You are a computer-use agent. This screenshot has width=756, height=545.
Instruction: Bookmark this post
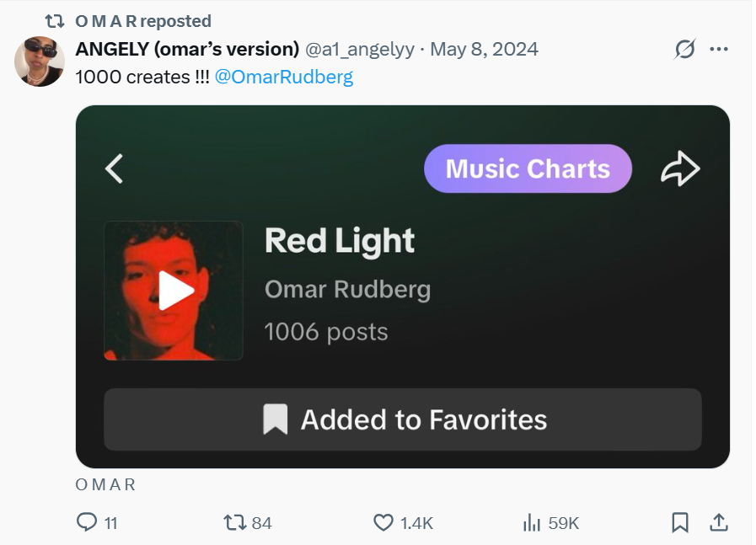(680, 523)
